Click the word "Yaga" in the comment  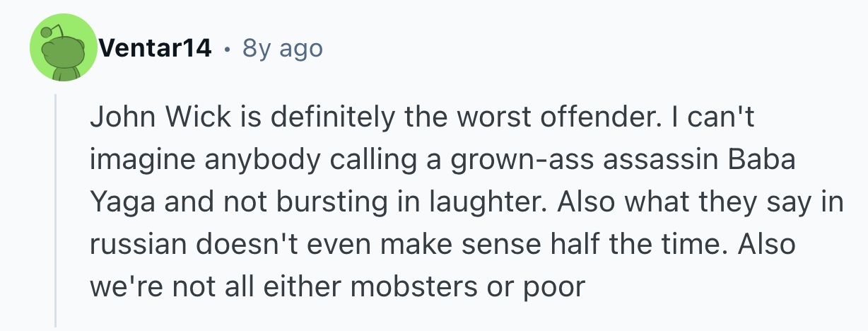tap(118, 203)
